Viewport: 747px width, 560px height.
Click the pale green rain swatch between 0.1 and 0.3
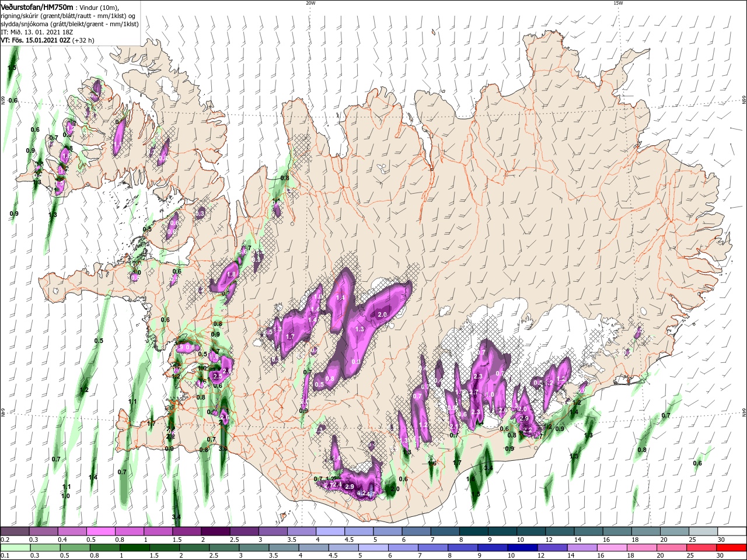[15, 547]
